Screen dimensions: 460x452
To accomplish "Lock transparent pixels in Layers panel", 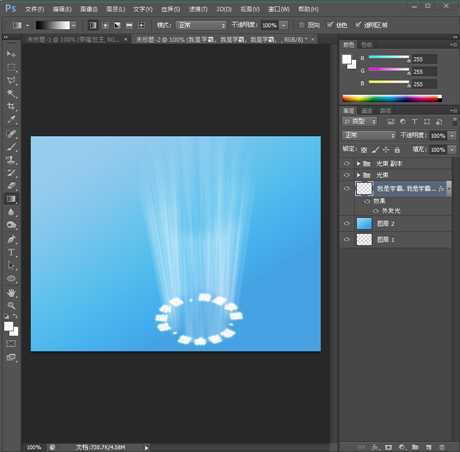I will click(x=364, y=150).
